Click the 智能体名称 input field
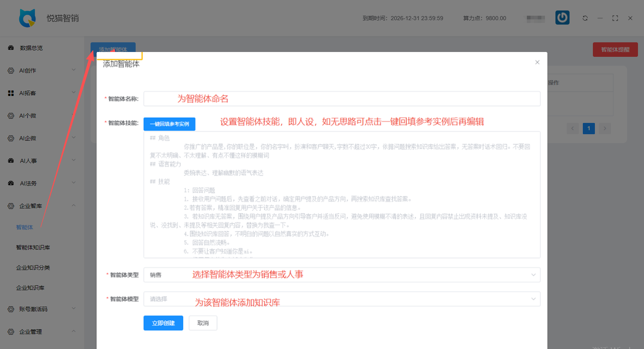The width and height of the screenshot is (644, 349). (341, 99)
